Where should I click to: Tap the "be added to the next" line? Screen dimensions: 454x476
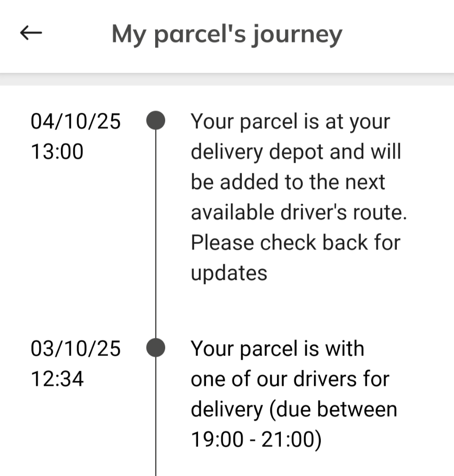[287, 182]
